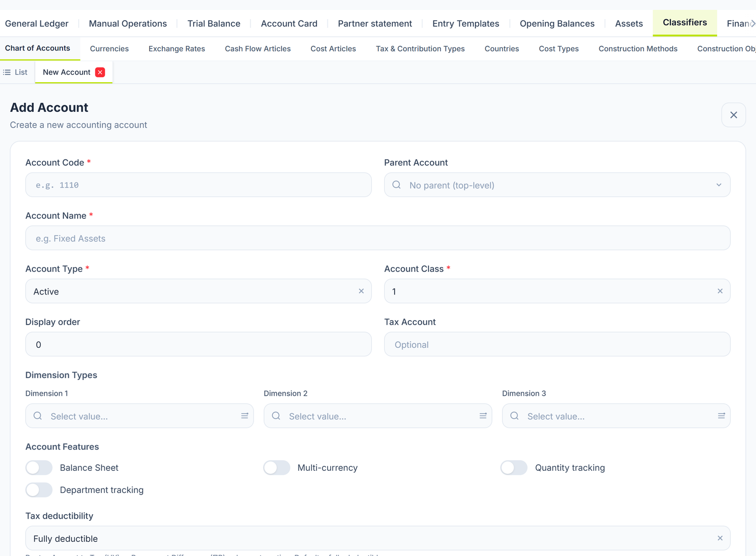This screenshot has height=556, width=756.
Task: Toggle Quantity tracking on
Action: click(x=514, y=468)
